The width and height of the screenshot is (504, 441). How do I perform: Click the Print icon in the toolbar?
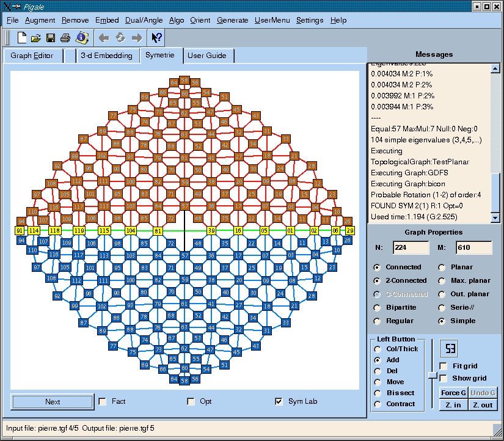pos(65,38)
